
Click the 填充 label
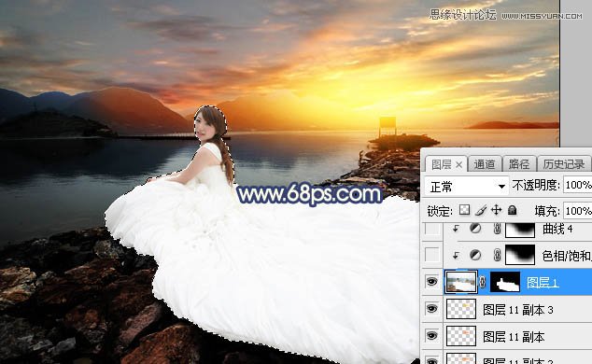tap(547, 211)
